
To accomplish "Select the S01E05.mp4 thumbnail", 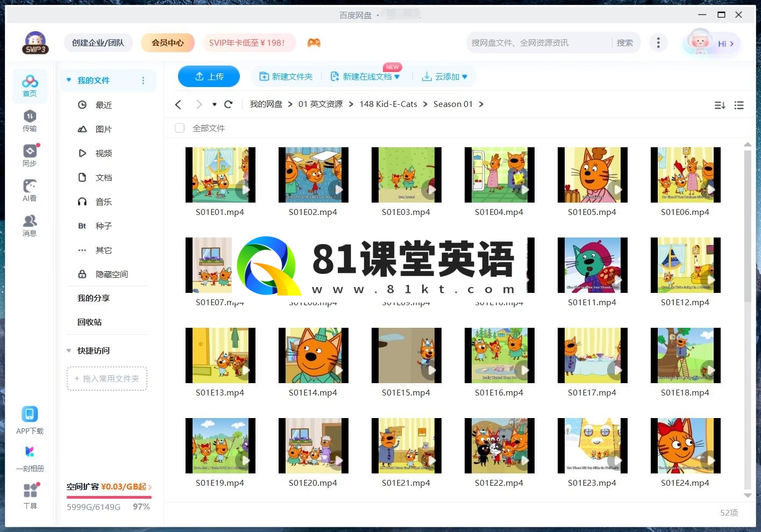I will point(593,175).
